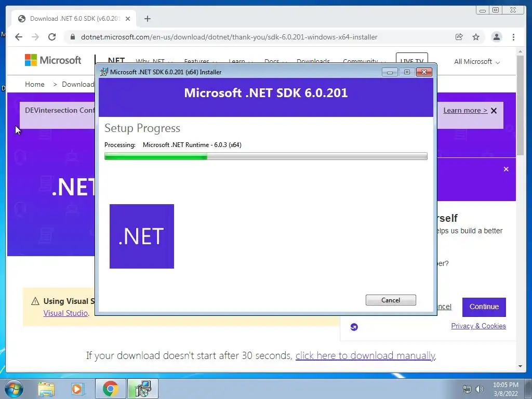
Task: Minimize the .NET SDK installer window
Action: point(390,72)
